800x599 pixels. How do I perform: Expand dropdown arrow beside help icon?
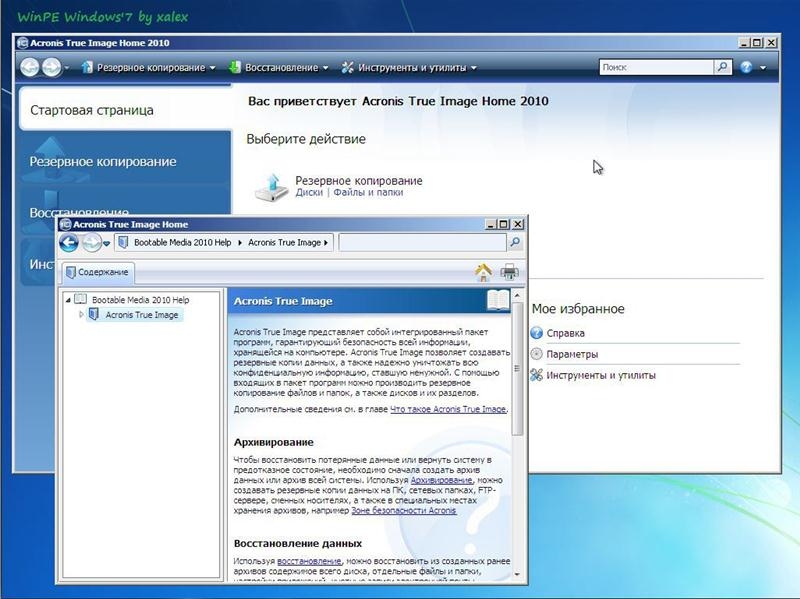coord(763,67)
